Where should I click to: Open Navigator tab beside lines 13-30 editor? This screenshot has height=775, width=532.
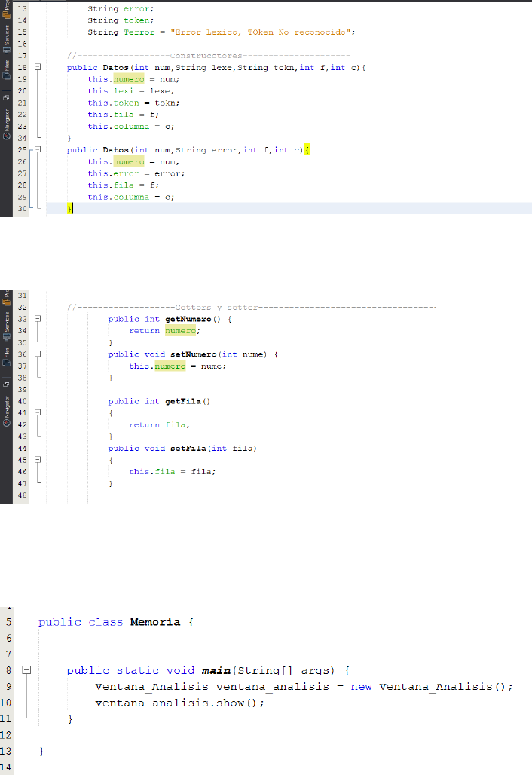(7, 124)
